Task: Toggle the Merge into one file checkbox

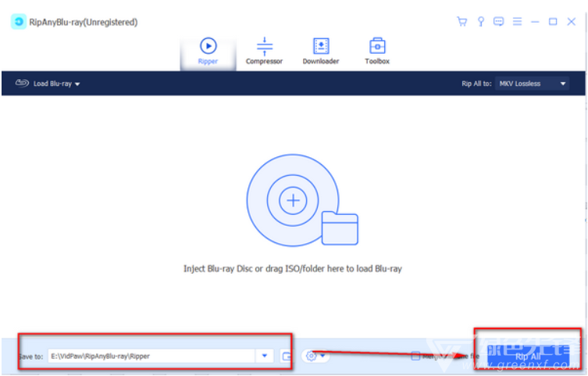Action: [415, 356]
